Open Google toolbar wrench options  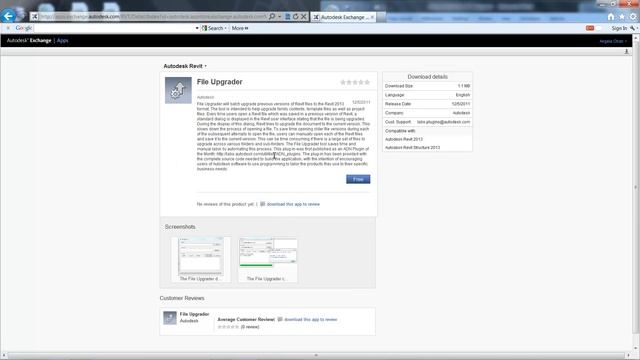[633, 28]
